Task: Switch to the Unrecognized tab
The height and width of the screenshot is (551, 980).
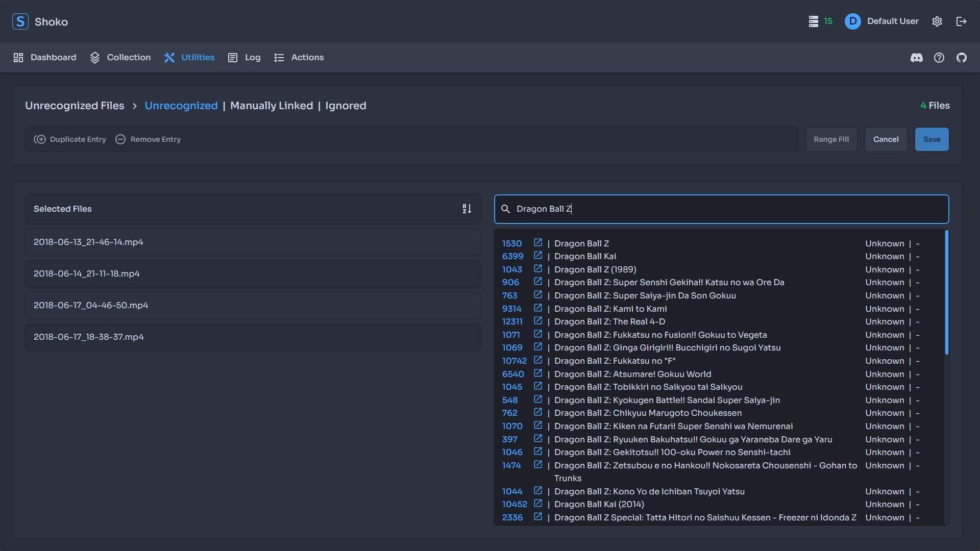Action: coord(181,106)
